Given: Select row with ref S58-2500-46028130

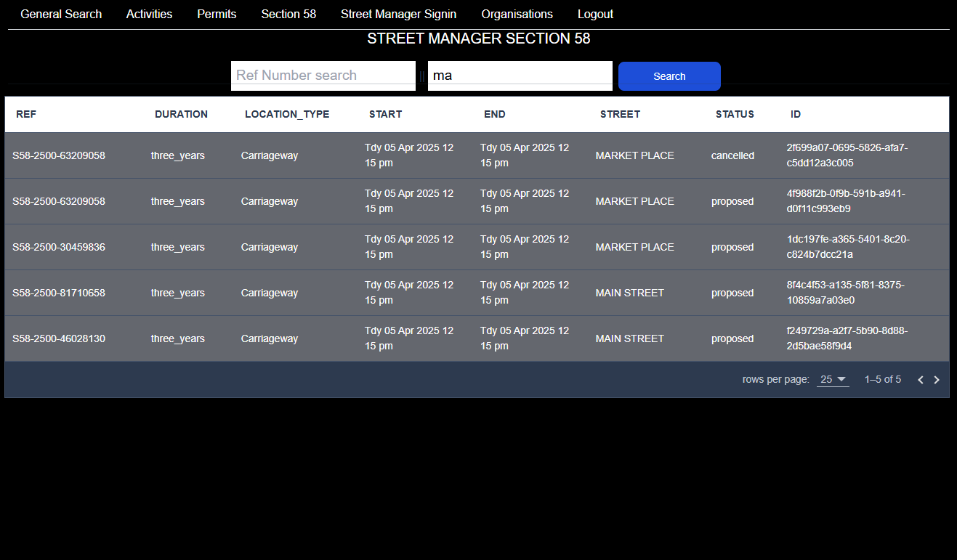Looking at the screenshot, I should (59, 338).
